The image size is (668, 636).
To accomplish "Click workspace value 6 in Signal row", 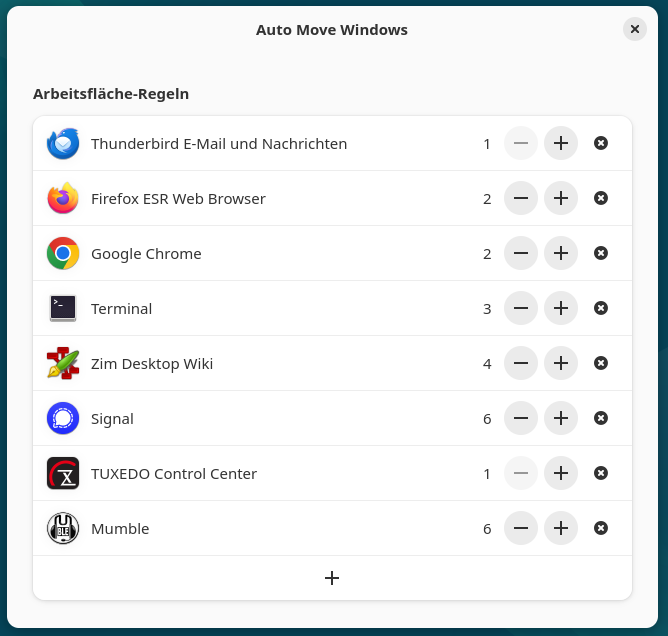I will pyautogui.click(x=487, y=419).
